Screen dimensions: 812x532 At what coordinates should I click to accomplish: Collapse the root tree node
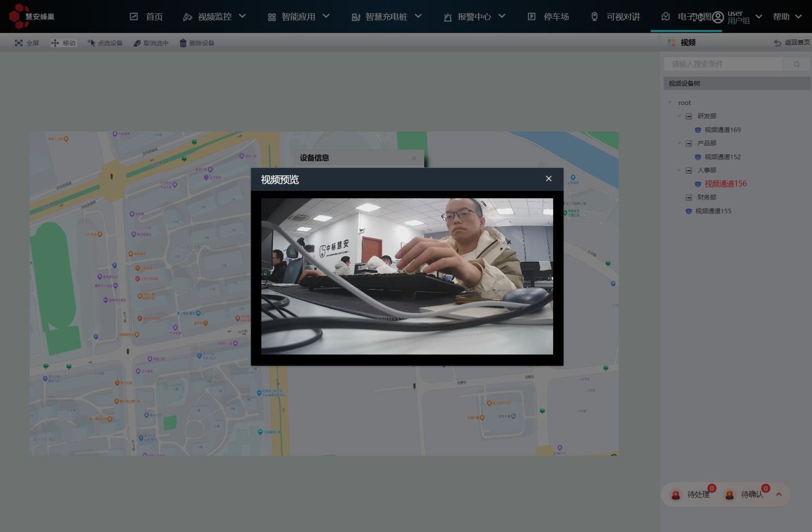click(670, 102)
